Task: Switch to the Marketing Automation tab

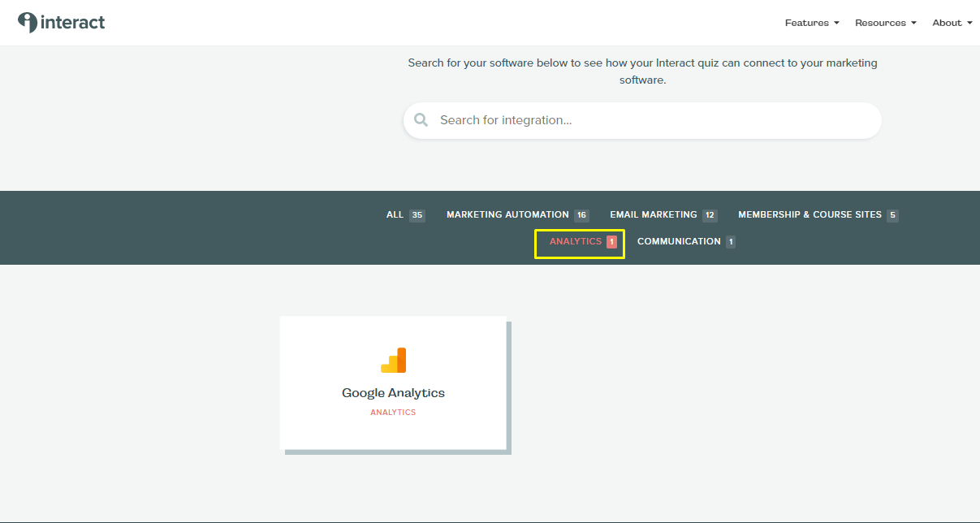Action: click(507, 214)
